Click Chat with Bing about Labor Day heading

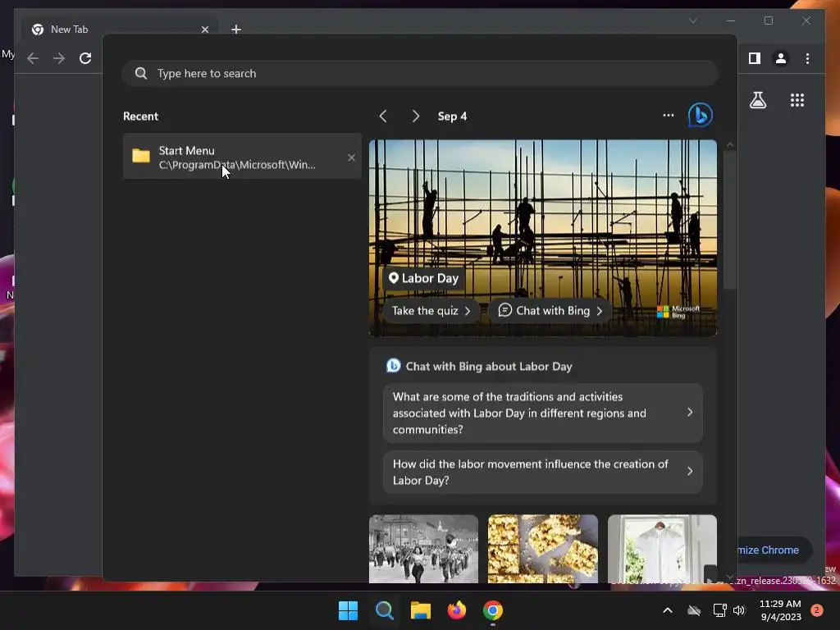click(x=489, y=367)
